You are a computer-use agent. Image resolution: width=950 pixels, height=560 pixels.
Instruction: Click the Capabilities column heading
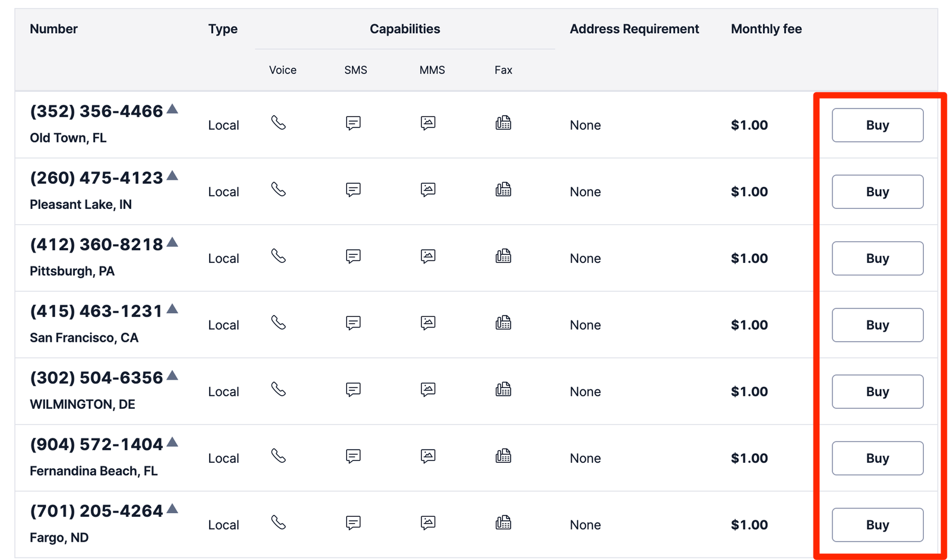pos(404,28)
